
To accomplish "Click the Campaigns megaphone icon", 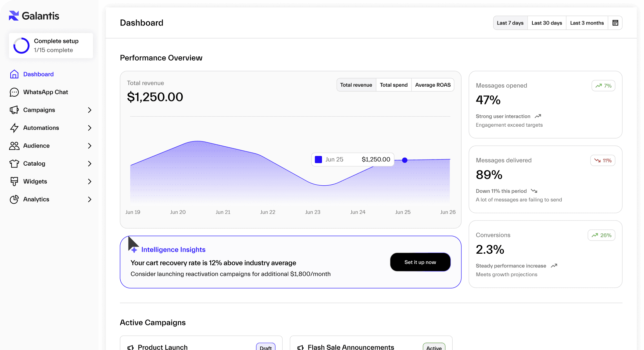I will 14,110.
